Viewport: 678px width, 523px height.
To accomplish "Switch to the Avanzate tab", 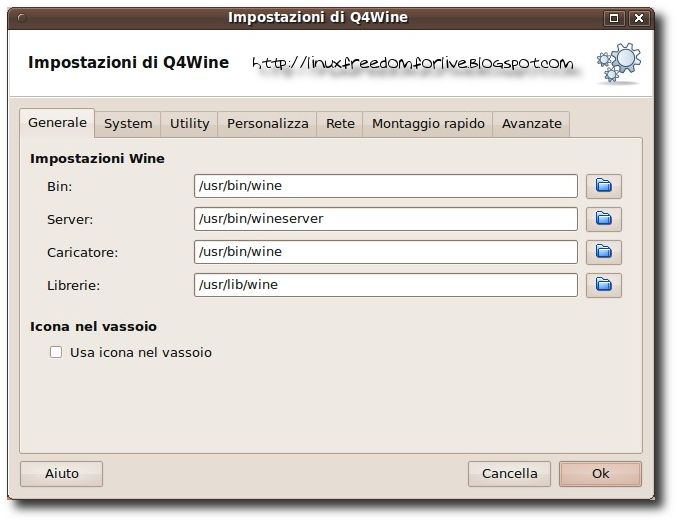I will [531, 124].
